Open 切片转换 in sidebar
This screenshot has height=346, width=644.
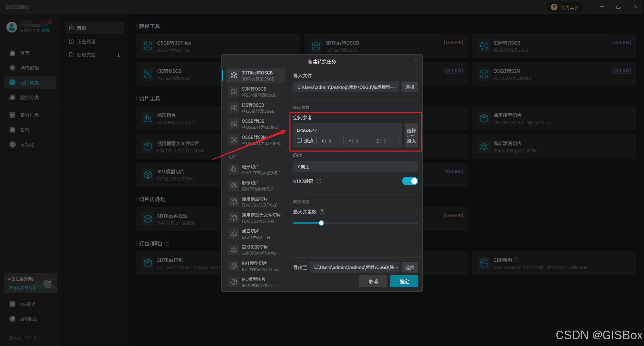click(30, 82)
